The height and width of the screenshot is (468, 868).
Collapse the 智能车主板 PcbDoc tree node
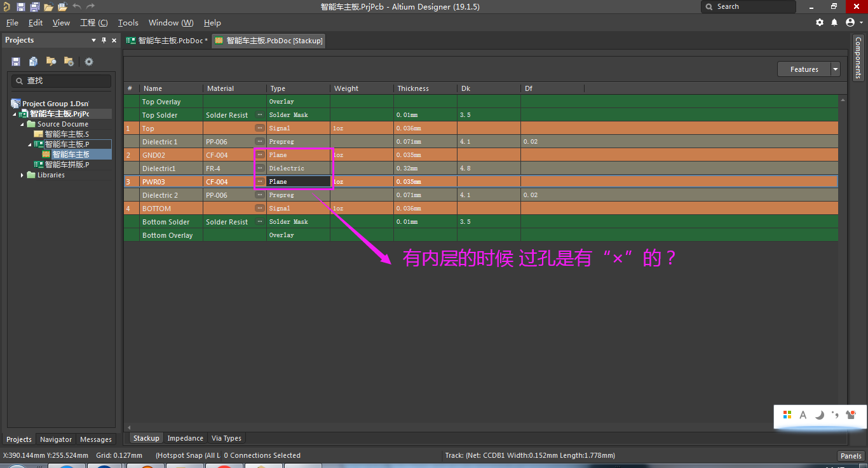pyautogui.click(x=29, y=144)
